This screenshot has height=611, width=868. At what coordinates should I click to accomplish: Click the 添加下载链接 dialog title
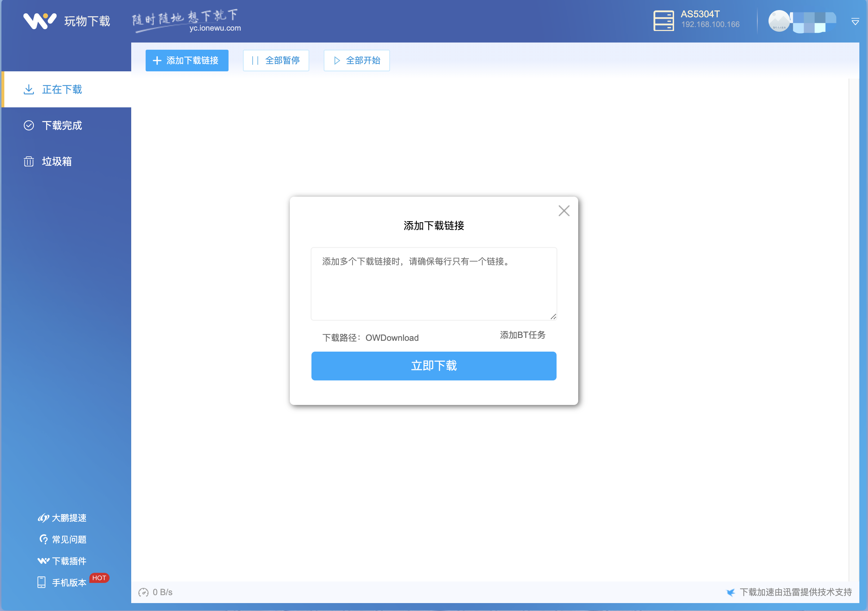click(434, 226)
